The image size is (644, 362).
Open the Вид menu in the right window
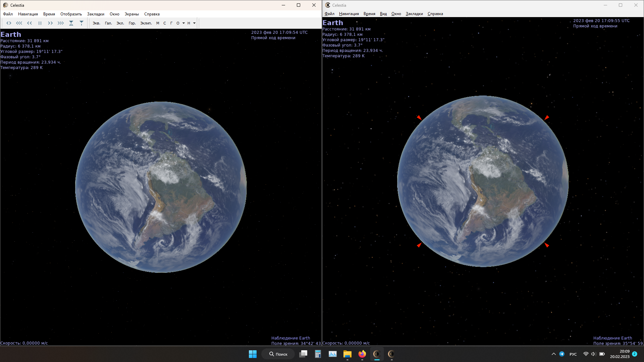(x=383, y=14)
